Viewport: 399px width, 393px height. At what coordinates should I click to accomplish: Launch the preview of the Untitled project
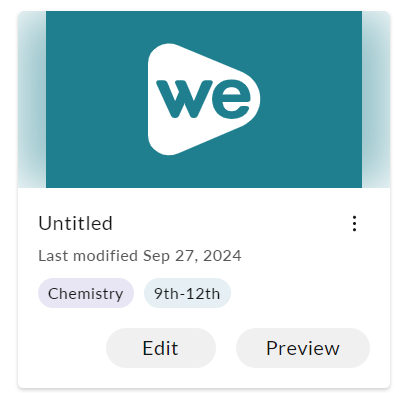[303, 348]
